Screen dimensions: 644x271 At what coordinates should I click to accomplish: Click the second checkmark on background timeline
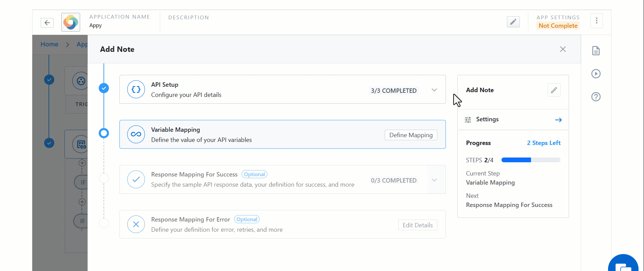pos(49,143)
